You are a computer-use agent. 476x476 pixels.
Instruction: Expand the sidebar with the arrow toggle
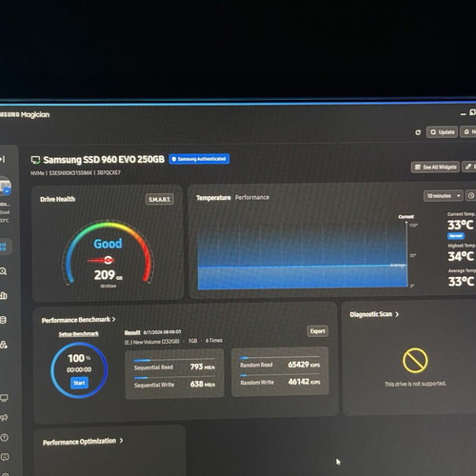3,159
